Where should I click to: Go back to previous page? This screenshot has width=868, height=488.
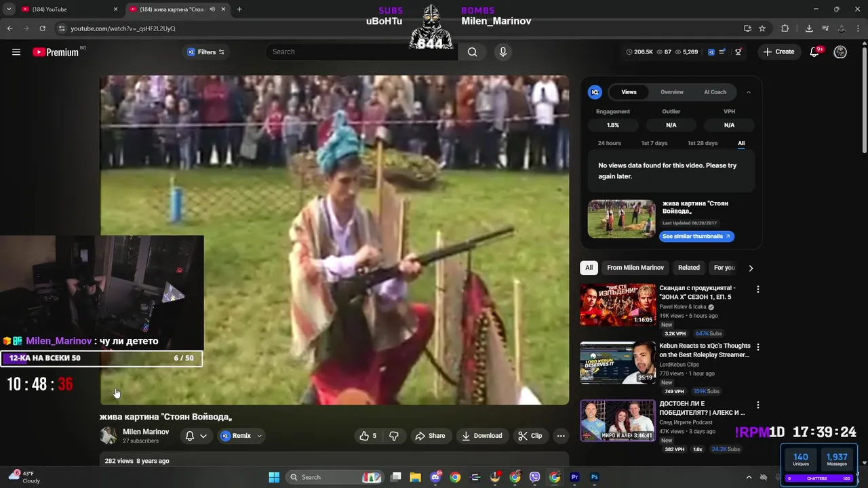pyautogui.click(x=9, y=28)
